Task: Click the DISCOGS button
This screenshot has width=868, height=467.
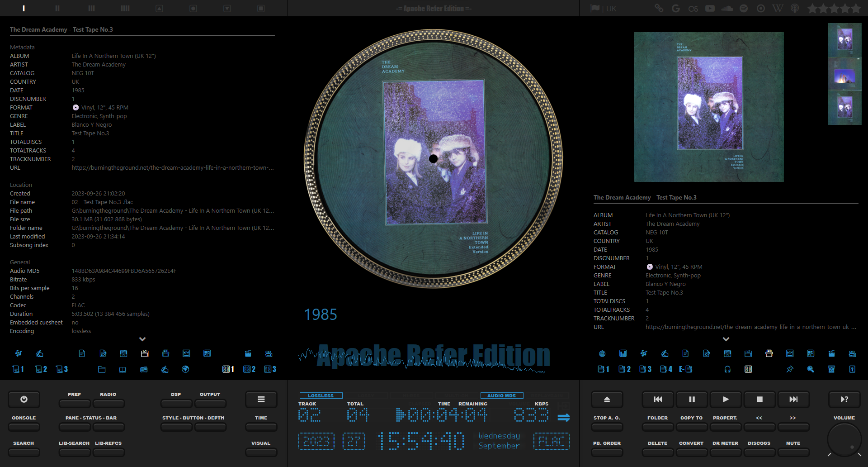Action: 759,452
